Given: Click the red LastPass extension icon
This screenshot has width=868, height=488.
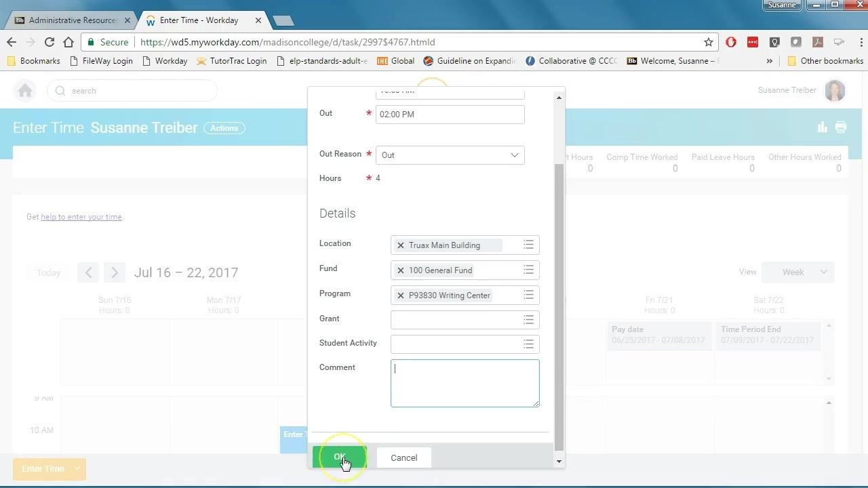Looking at the screenshot, I should click(x=753, y=42).
